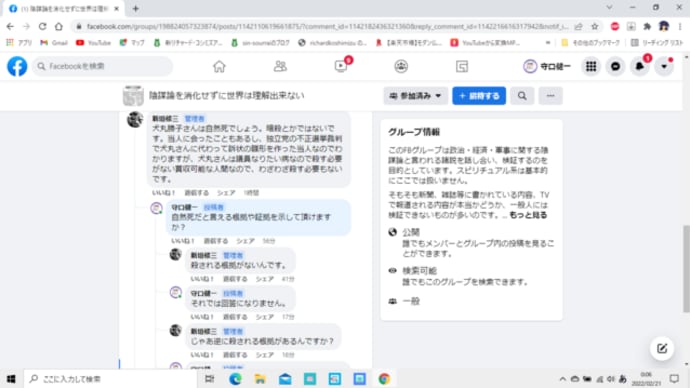
Task: Open Task View on the taskbar
Action: tap(209, 379)
